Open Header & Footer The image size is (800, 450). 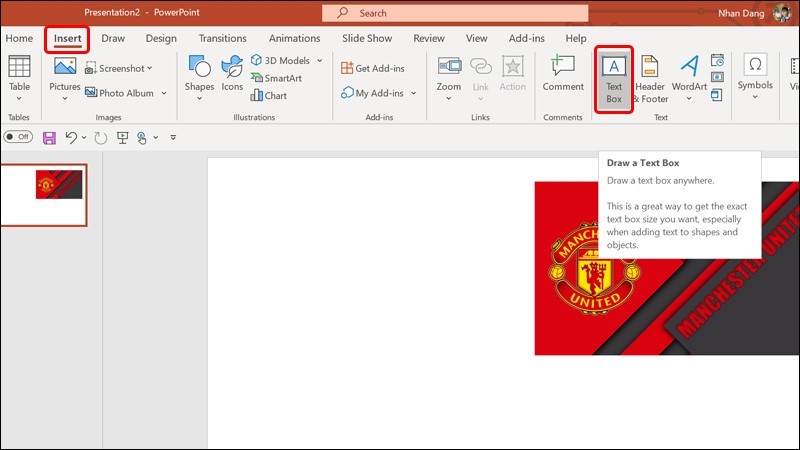point(650,79)
